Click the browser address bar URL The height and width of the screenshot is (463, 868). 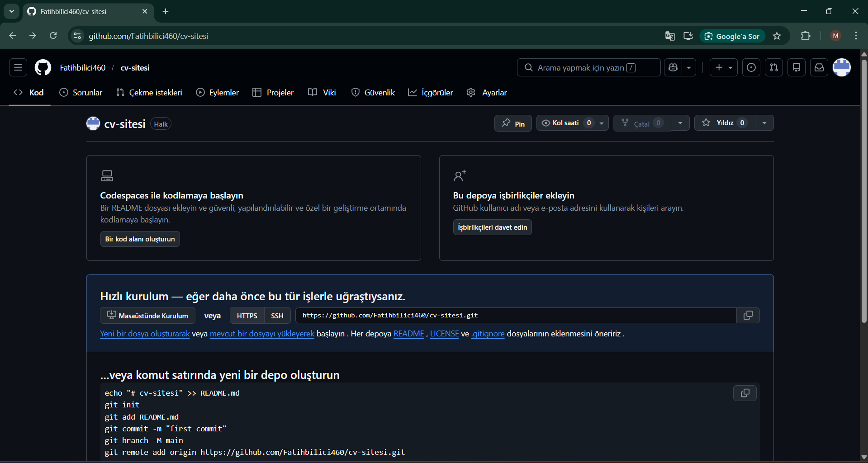tap(148, 36)
